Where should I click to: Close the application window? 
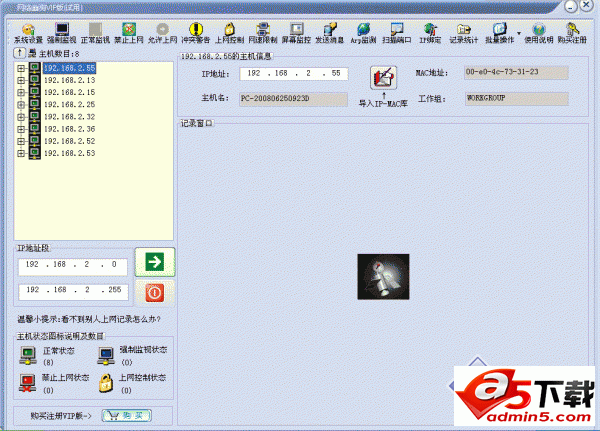coord(586,5)
